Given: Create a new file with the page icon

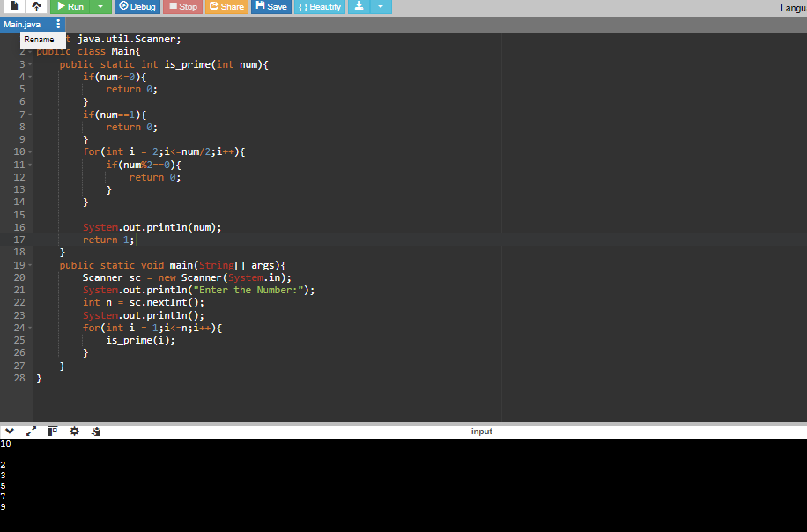Looking at the screenshot, I should pos(14,6).
